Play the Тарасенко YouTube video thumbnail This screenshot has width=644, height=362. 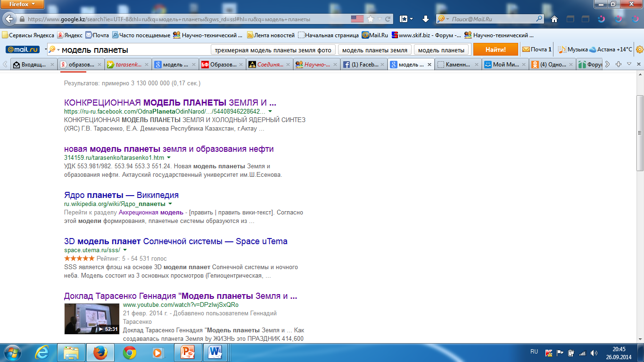point(92,319)
